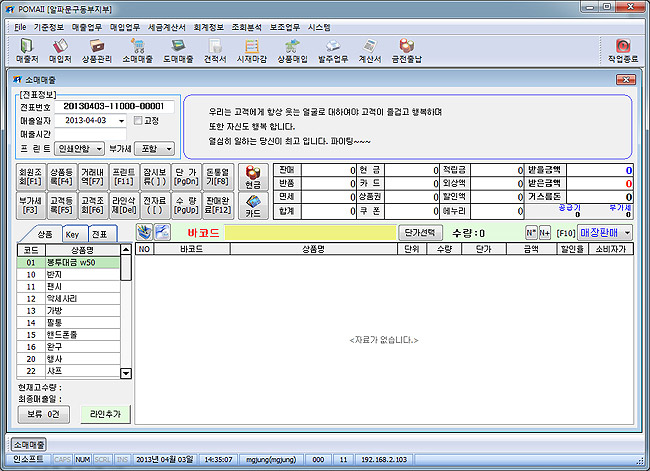Choose 현금 cash payment button

(253, 177)
